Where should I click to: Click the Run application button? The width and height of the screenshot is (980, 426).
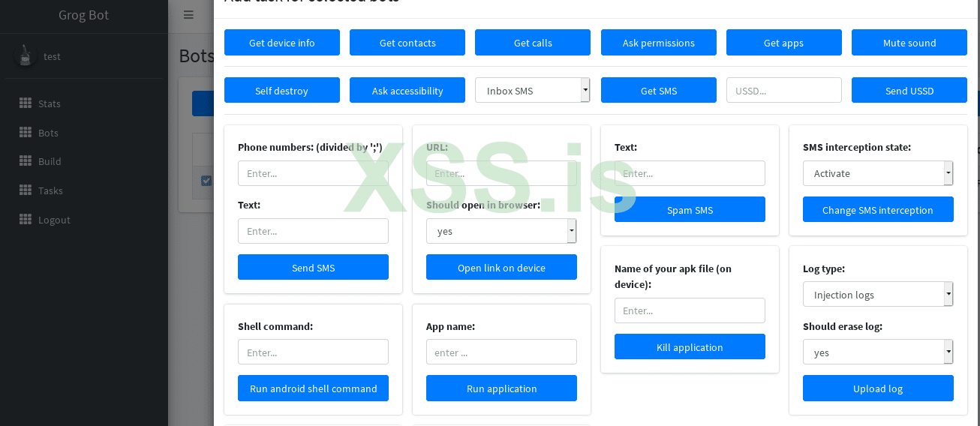tap(501, 388)
